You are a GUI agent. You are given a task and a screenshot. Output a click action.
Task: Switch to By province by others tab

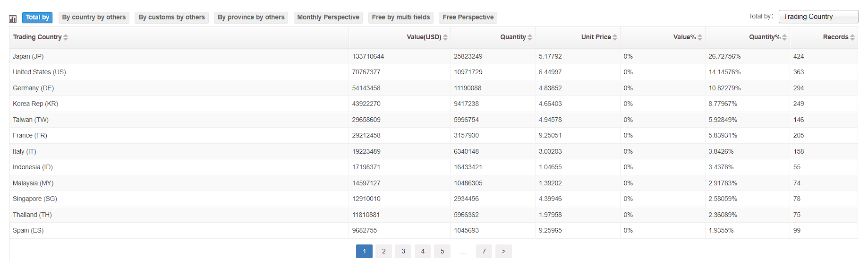(251, 17)
